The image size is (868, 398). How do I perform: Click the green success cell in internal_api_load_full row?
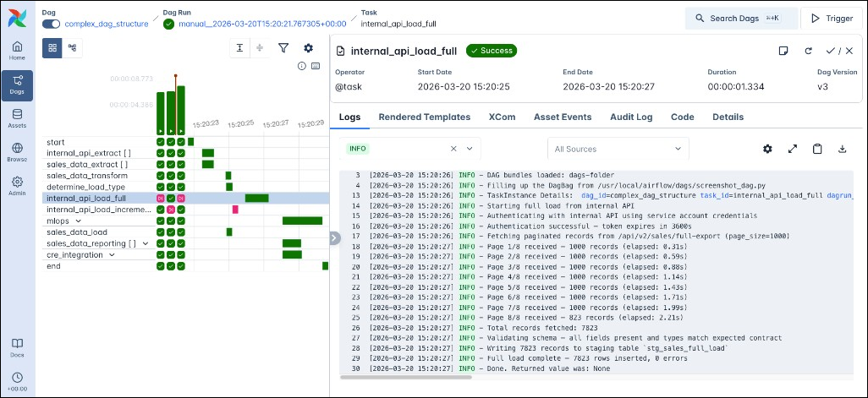[171, 198]
